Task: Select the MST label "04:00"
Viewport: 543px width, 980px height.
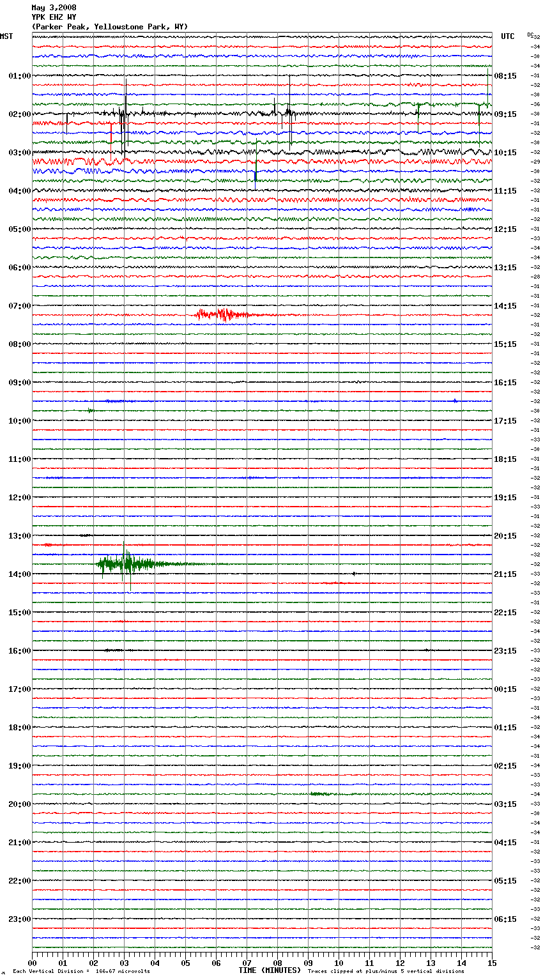Action: coord(20,191)
